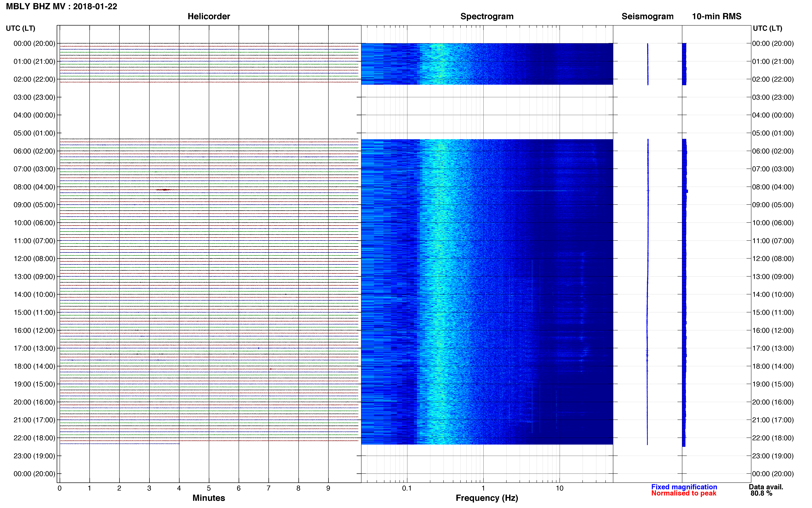Screen dimensions: 812x508
Task: Click red event burst on helicorder near 08:10
Action: pyautogui.click(x=164, y=190)
